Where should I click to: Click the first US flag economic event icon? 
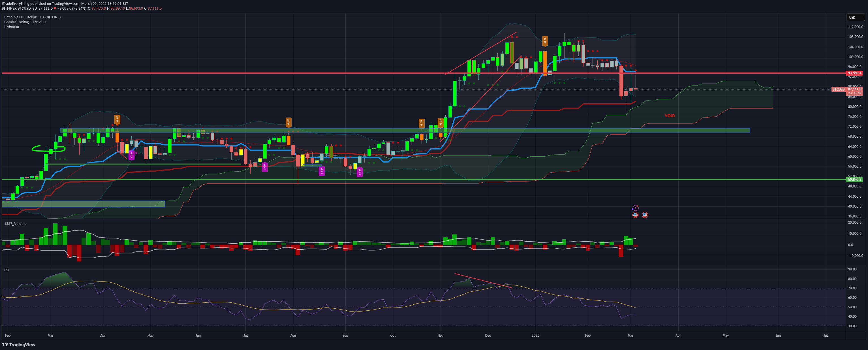(x=635, y=215)
